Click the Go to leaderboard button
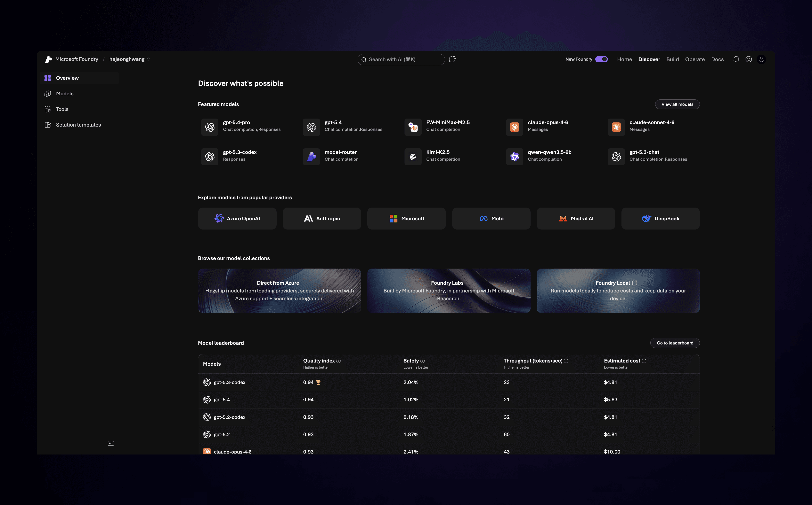 coord(675,343)
